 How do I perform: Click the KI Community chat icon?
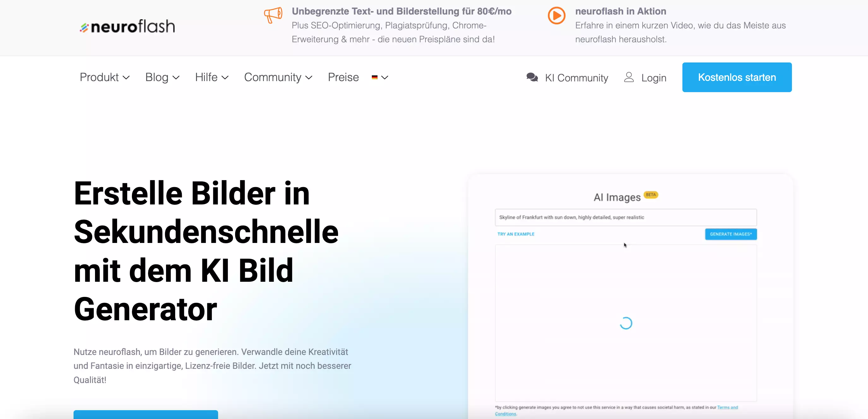pos(532,77)
